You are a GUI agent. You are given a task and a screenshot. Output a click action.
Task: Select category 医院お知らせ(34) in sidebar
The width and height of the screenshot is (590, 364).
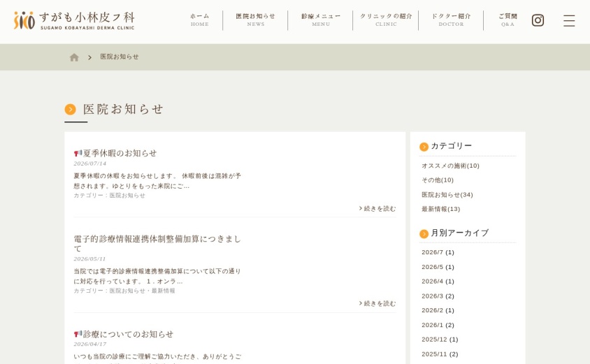[x=447, y=195]
